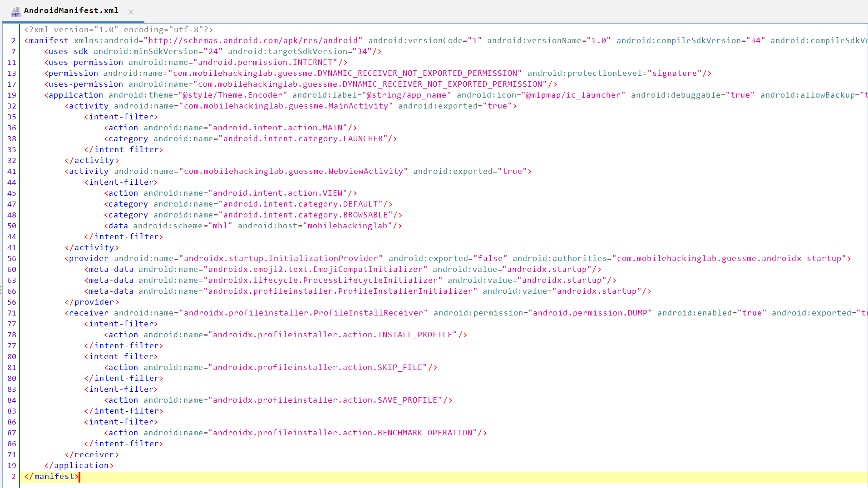
Task: Close the AndroidManifest.xml tab
Action: pos(131,12)
